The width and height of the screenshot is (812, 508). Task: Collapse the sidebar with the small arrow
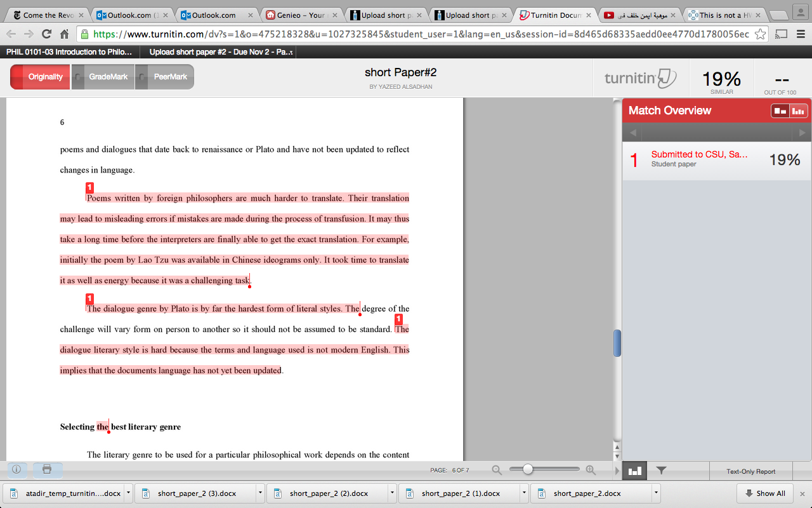[617, 471]
